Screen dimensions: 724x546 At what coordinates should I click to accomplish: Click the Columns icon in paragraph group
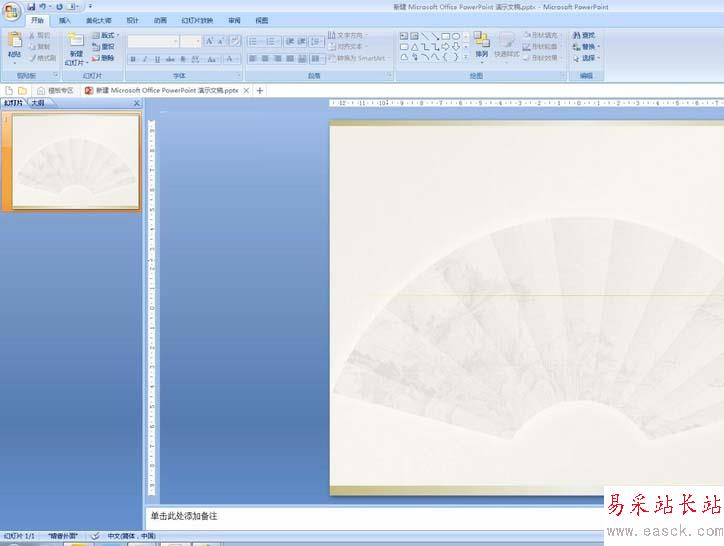316,59
